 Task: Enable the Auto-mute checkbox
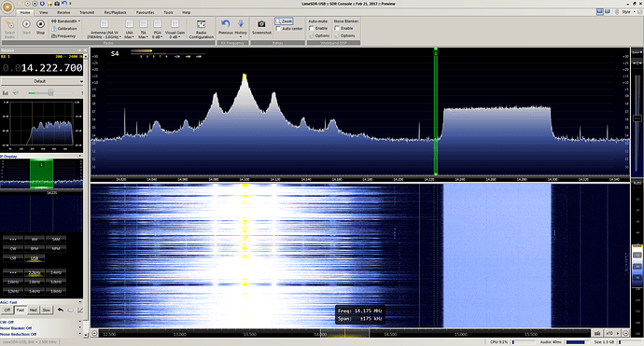coord(312,28)
